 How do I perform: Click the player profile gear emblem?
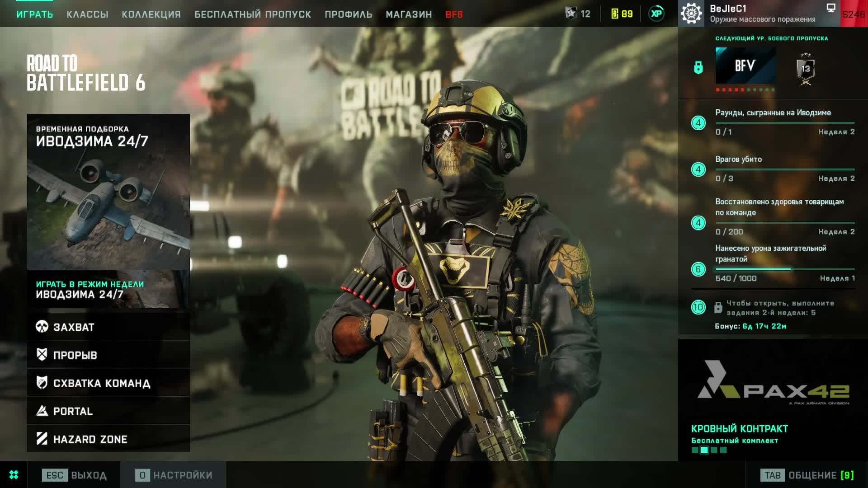(691, 14)
